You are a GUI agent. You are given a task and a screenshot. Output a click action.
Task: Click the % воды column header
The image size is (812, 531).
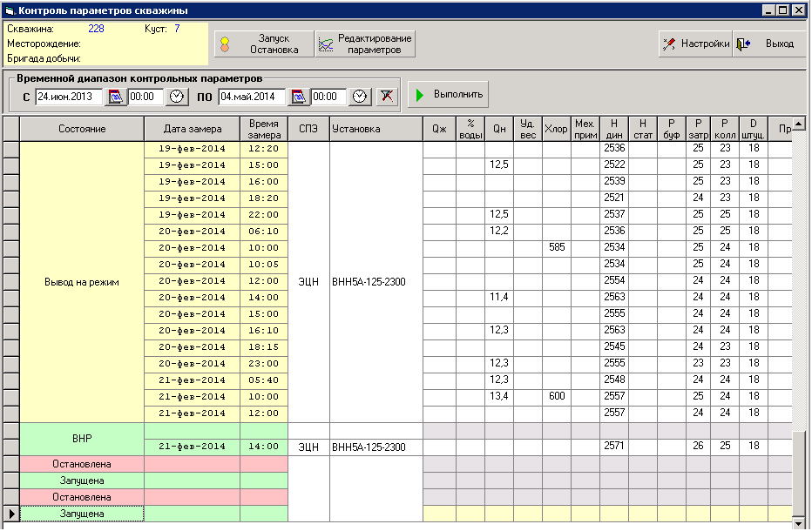click(470, 129)
